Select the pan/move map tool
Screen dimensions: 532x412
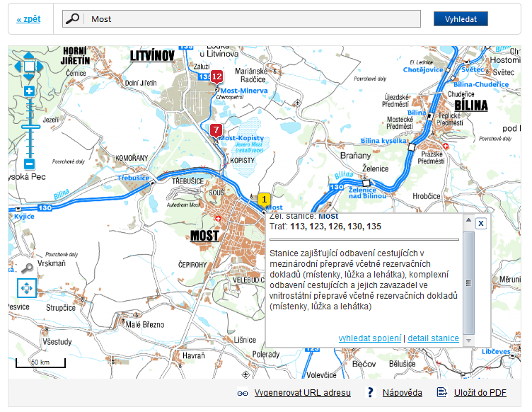27,289
